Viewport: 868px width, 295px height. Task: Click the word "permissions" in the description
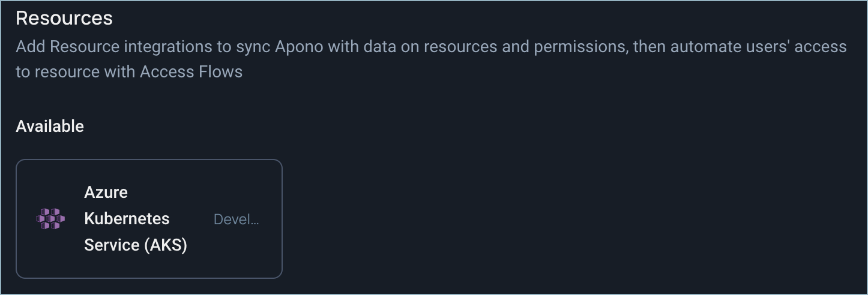point(580,47)
